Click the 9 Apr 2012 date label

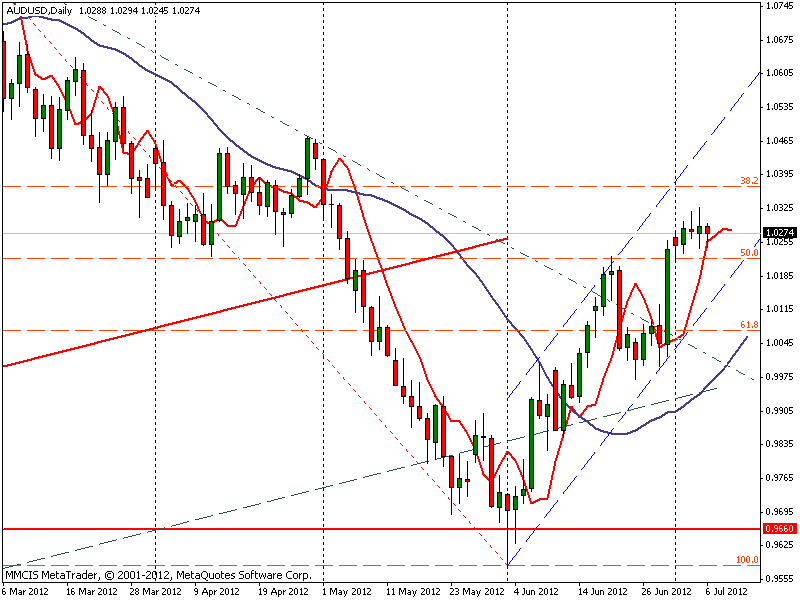218,591
